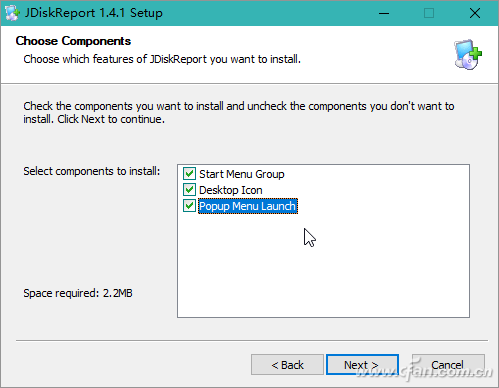
Task: Select the Desktop Icon list entry
Action: pos(231,190)
